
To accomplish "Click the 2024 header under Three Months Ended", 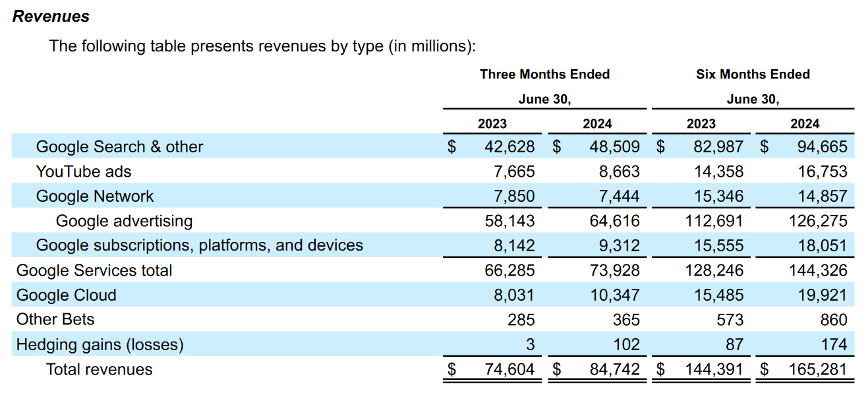I will coord(597,124).
